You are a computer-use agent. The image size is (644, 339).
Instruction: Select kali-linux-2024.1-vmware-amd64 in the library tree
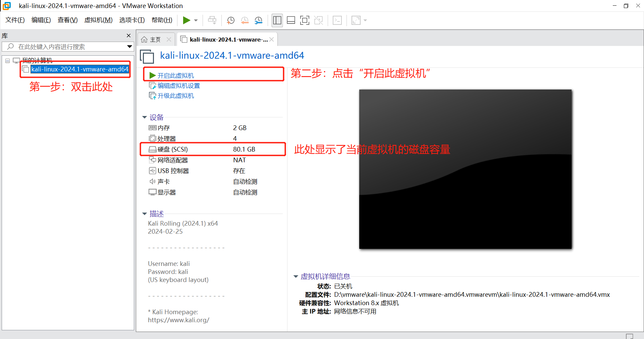[80, 69]
